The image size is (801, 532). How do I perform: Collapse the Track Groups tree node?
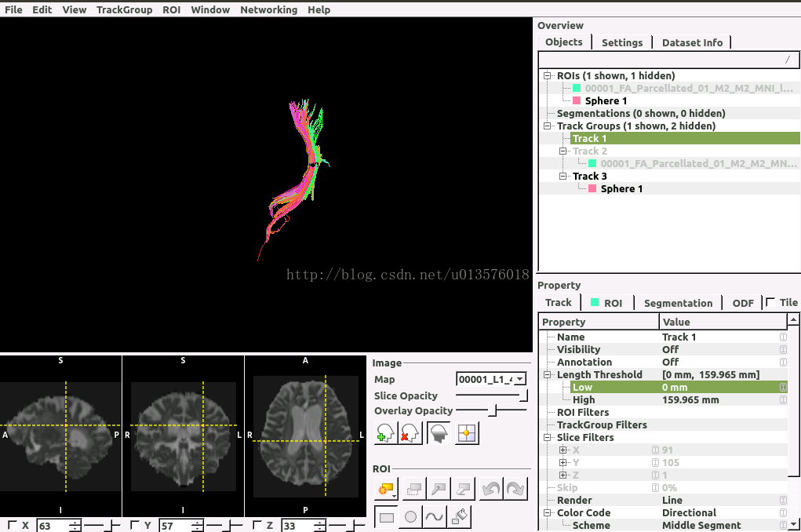pyautogui.click(x=547, y=126)
